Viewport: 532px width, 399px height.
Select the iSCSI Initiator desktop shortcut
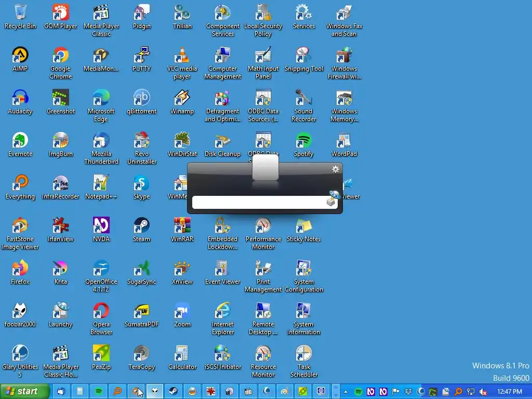pyautogui.click(x=222, y=357)
